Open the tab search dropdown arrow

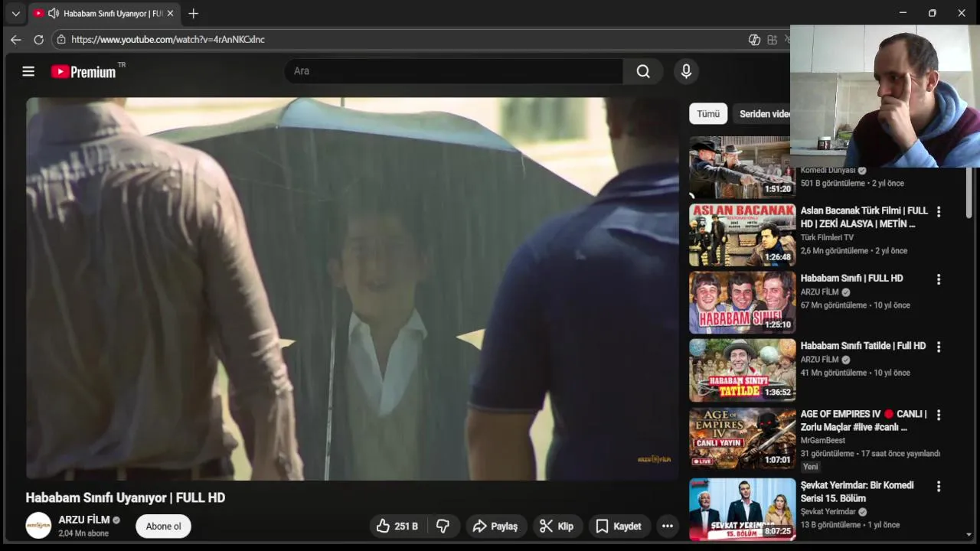click(15, 13)
